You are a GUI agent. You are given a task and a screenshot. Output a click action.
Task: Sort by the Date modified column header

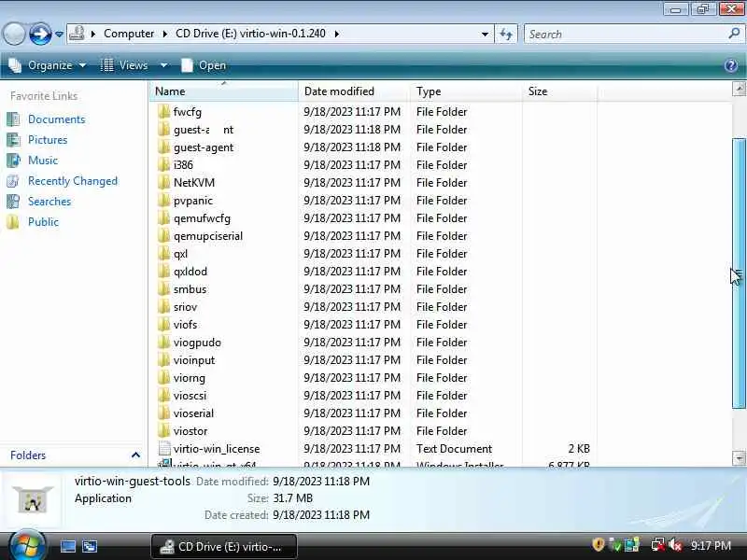pyautogui.click(x=354, y=91)
